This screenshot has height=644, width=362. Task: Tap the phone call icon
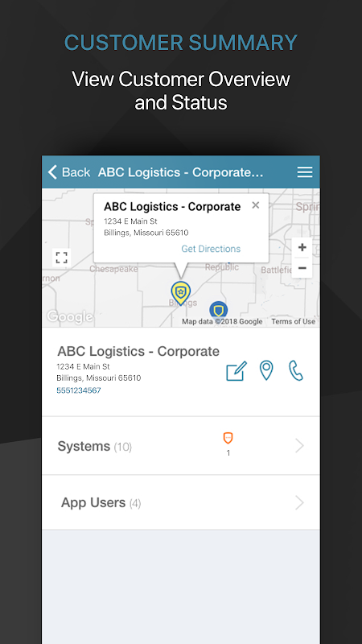pos(295,370)
